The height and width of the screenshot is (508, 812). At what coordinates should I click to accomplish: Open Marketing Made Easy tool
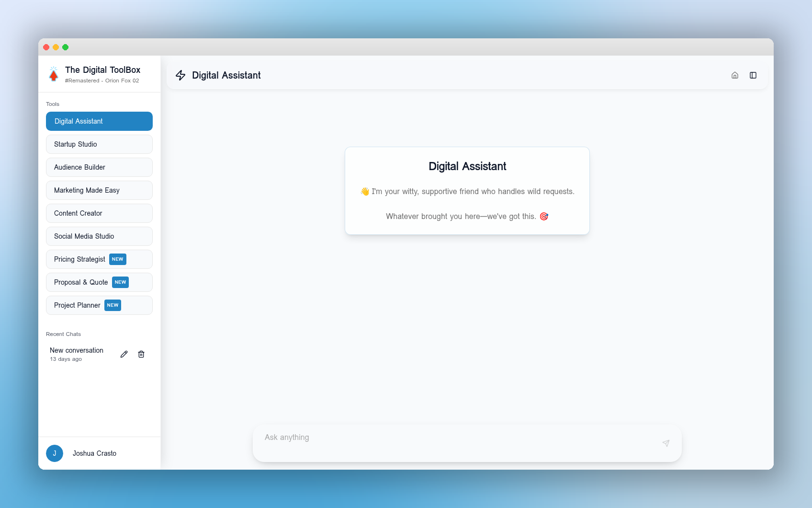coord(99,190)
